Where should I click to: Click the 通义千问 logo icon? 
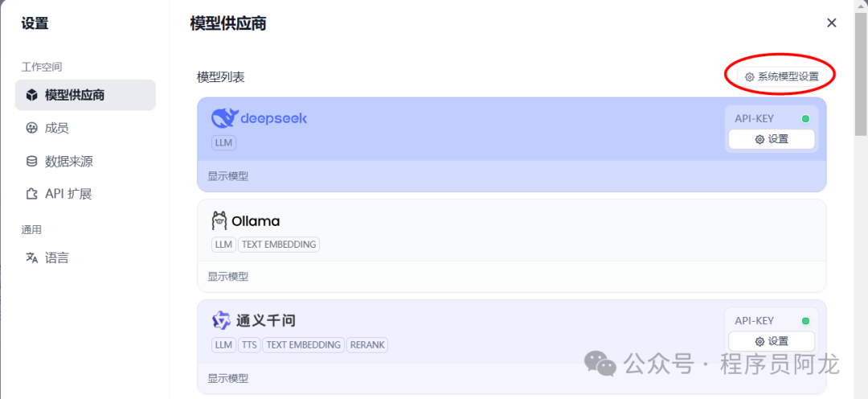[x=221, y=320]
